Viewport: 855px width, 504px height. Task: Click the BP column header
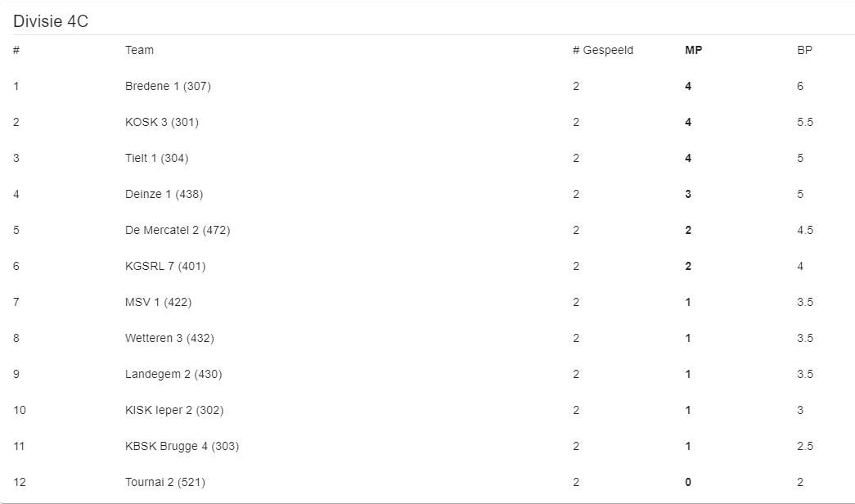point(804,50)
